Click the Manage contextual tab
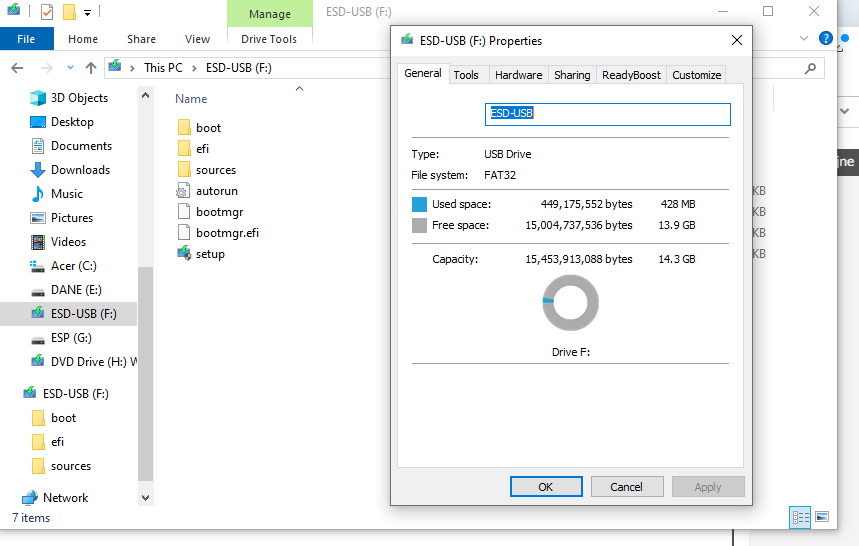The height and width of the screenshot is (546, 859). [270, 14]
